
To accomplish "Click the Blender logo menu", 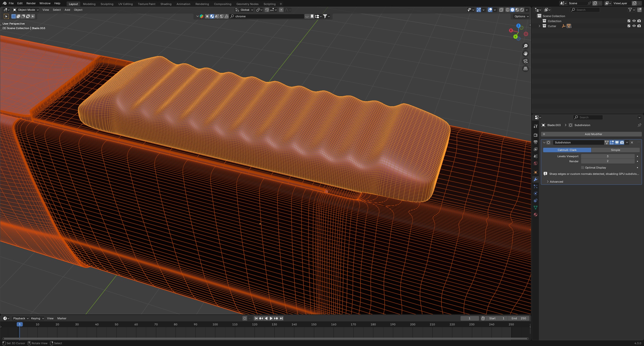I will pos(5,3).
